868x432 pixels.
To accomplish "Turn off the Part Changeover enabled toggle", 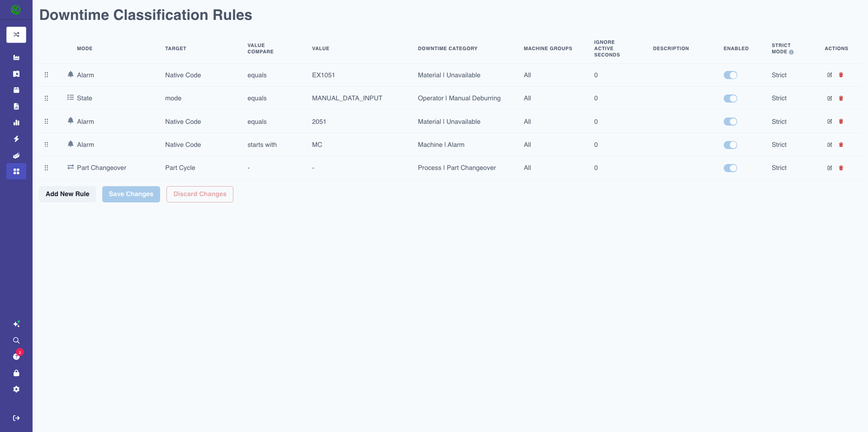I will pyautogui.click(x=730, y=168).
